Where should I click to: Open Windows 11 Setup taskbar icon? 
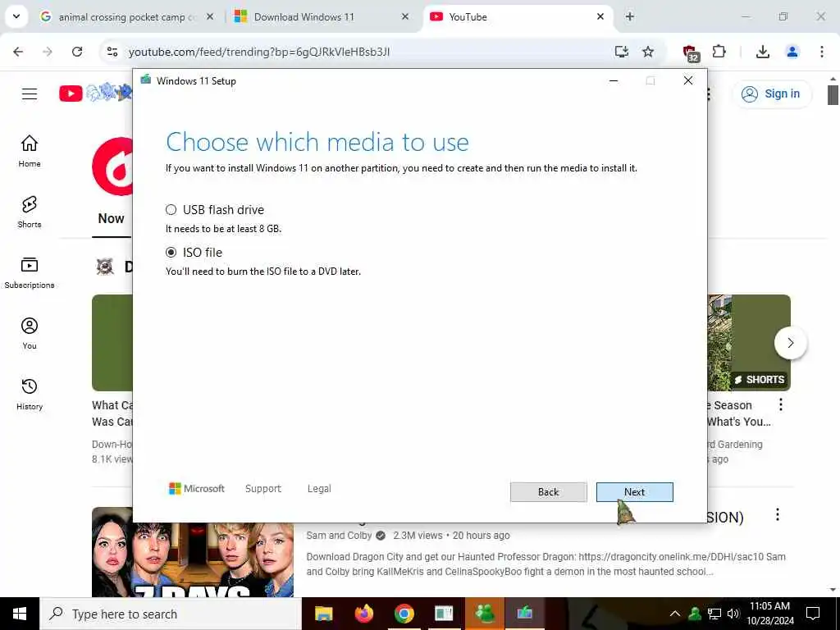click(524, 614)
